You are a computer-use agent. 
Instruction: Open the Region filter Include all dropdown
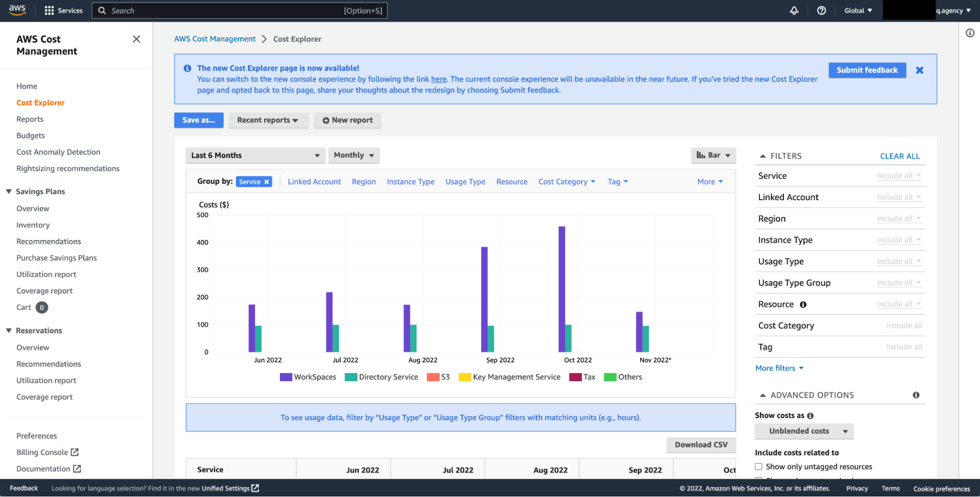coord(899,218)
